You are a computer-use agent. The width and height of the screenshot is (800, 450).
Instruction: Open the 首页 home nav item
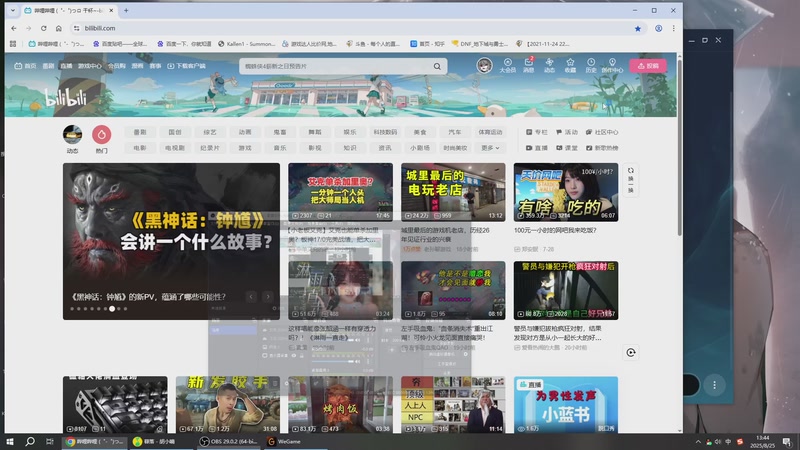26,66
